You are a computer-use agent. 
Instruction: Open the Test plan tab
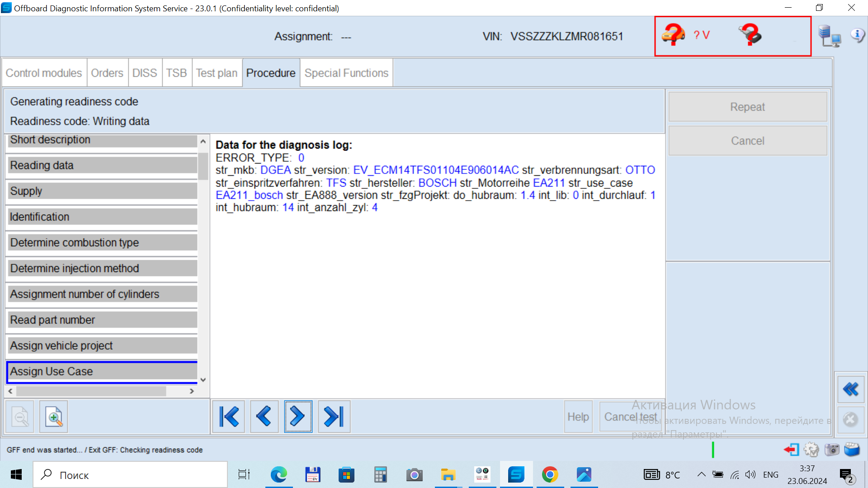tap(217, 73)
